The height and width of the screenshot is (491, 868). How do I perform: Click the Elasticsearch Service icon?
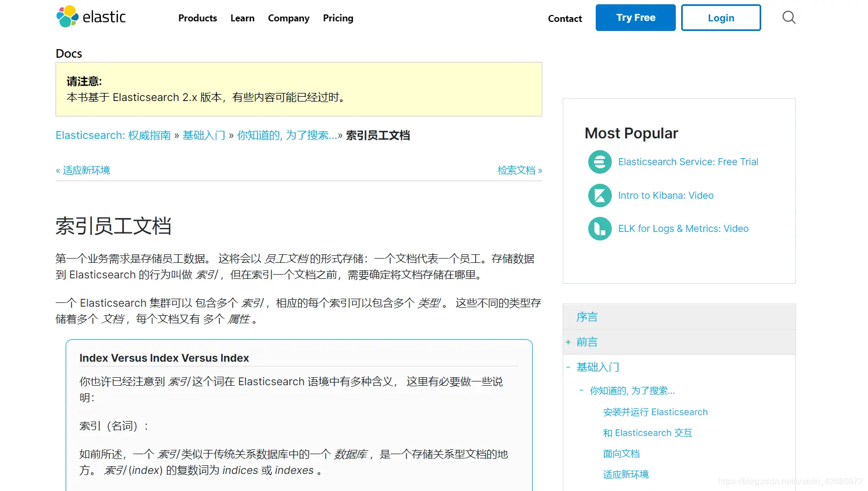pyautogui.click(x=599, y=162)
